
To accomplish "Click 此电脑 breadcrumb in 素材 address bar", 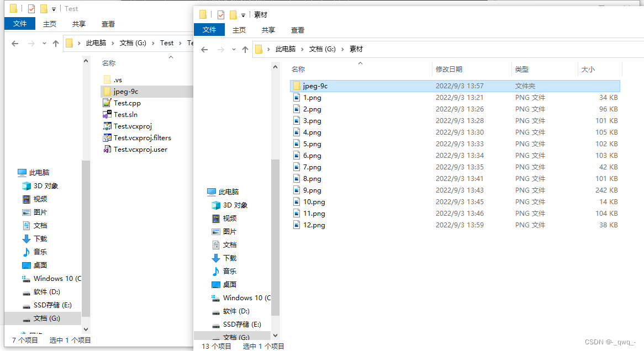I will 286,49.
